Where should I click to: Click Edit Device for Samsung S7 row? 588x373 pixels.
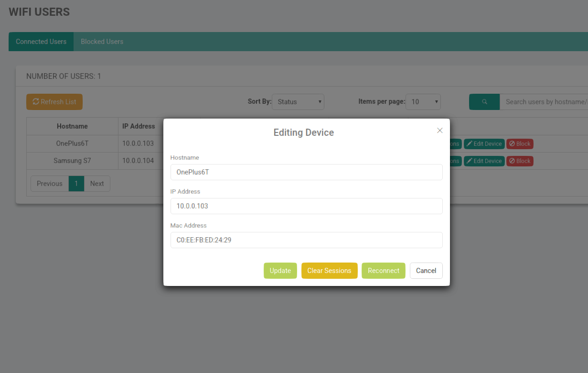pyautogui.click(x=484, y=161)
